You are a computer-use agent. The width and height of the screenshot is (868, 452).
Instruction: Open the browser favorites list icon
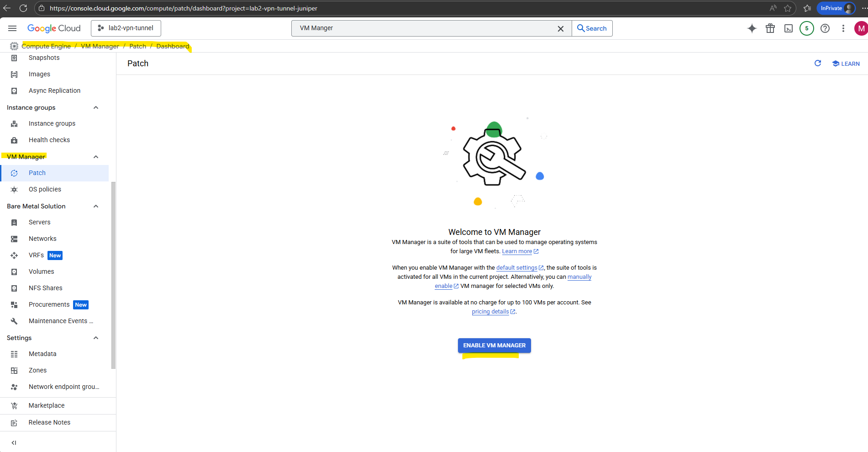(x=807, y=8)
